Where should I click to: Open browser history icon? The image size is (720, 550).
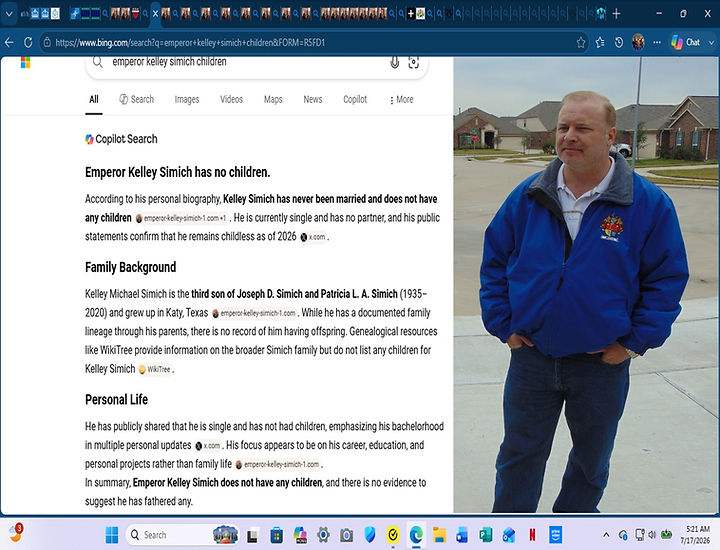(619, 43)
